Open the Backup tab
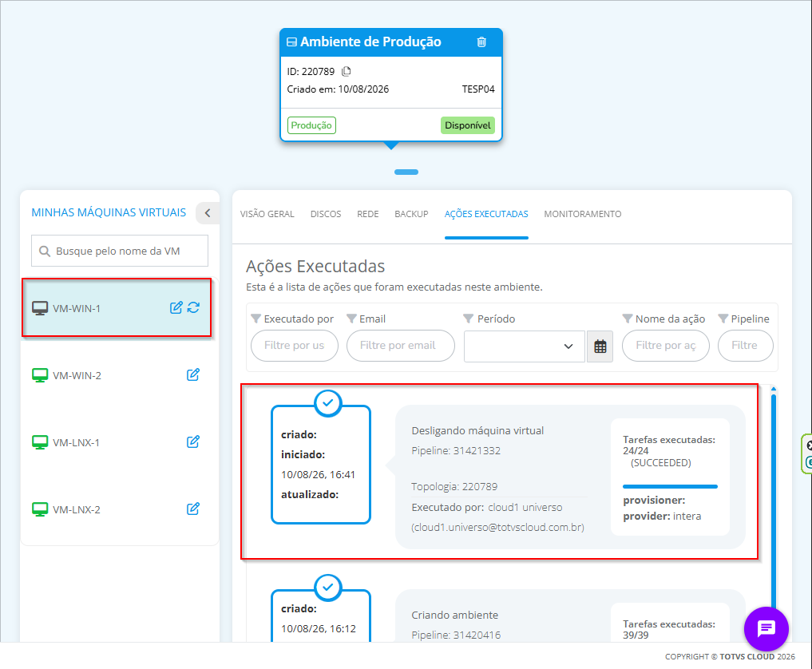Viewport: 812px width, 669px height. [x=412, y=214]
